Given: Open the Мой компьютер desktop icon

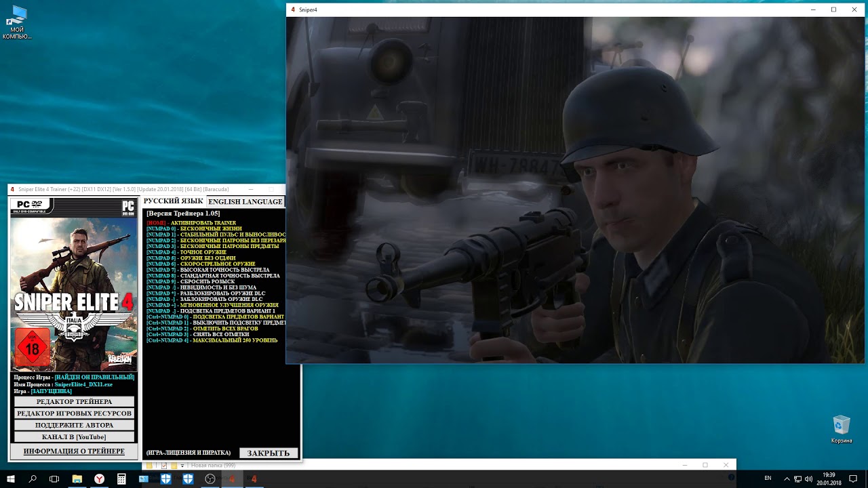Looking at the screenshot, I should tap(17, 22).
